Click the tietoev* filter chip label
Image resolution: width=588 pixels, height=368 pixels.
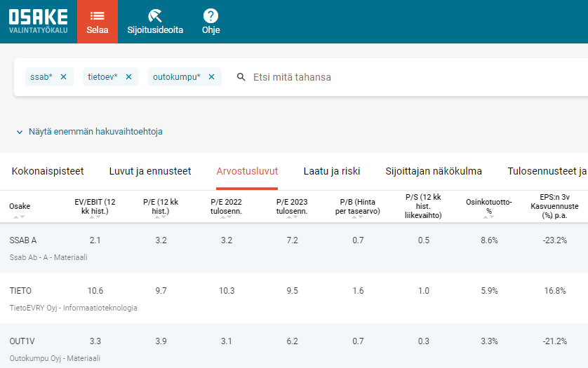tap(102, 77)
